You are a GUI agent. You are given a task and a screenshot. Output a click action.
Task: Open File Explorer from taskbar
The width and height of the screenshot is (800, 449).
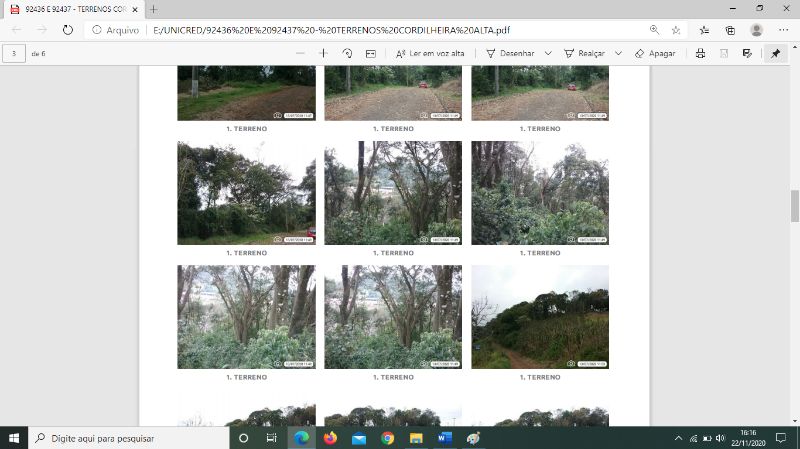point(416,438)
